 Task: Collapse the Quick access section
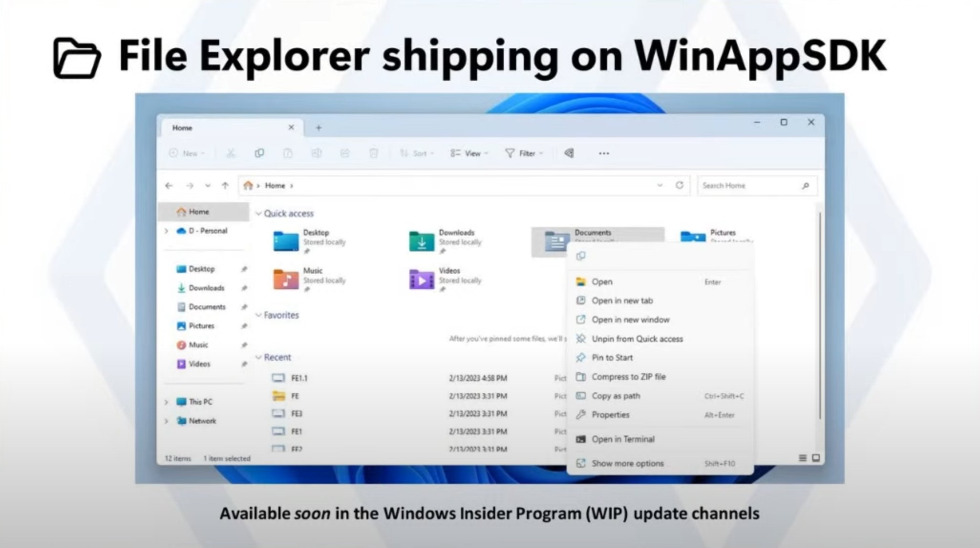tap(258, 214)
